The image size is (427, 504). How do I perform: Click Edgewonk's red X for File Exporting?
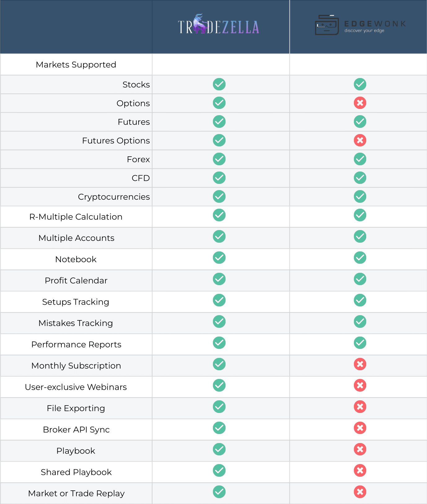[360, 407]
